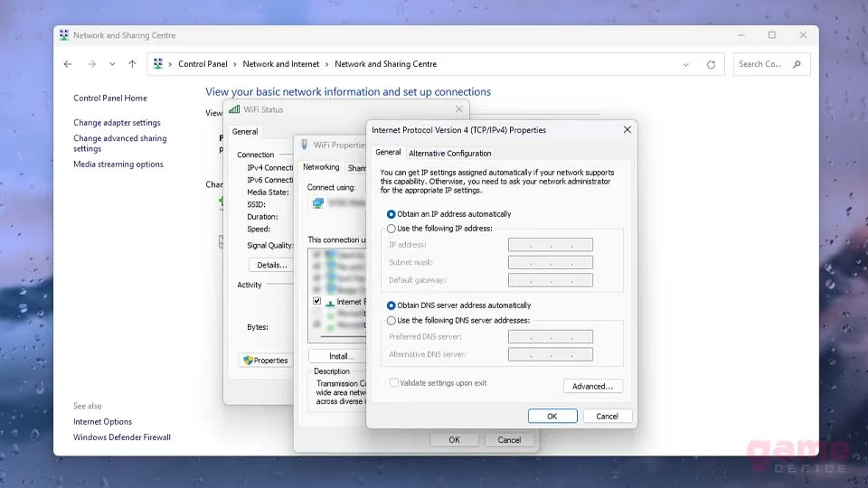Click Internet Protocol network item icon
The image size is (868, 488).
[x=330, y=303]
